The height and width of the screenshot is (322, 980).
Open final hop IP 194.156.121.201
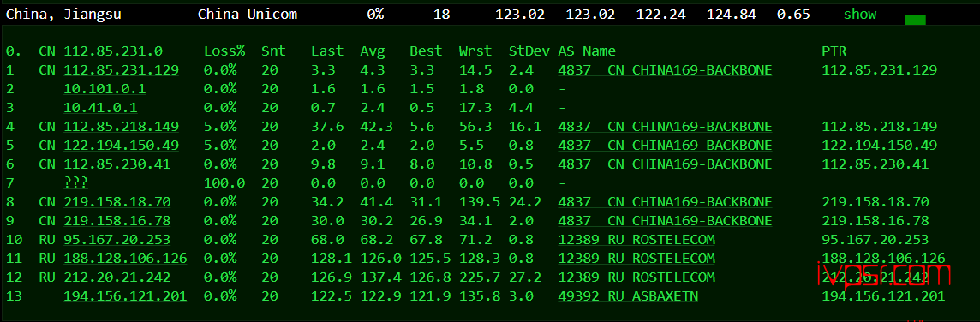click(125, 295)
